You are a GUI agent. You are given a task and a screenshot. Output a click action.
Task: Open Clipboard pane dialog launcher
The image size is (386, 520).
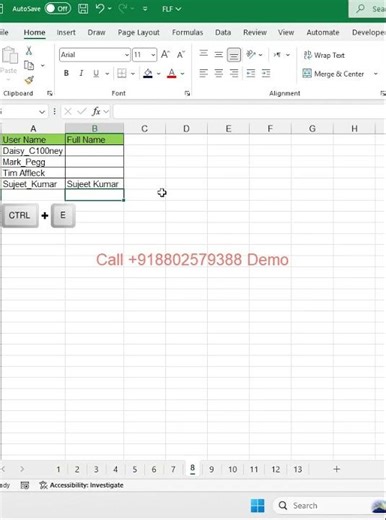tap(50, 93)
